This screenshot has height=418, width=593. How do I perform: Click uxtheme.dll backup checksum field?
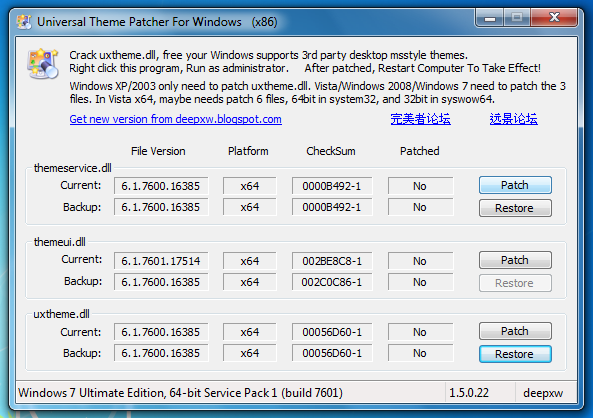(332, 353)
